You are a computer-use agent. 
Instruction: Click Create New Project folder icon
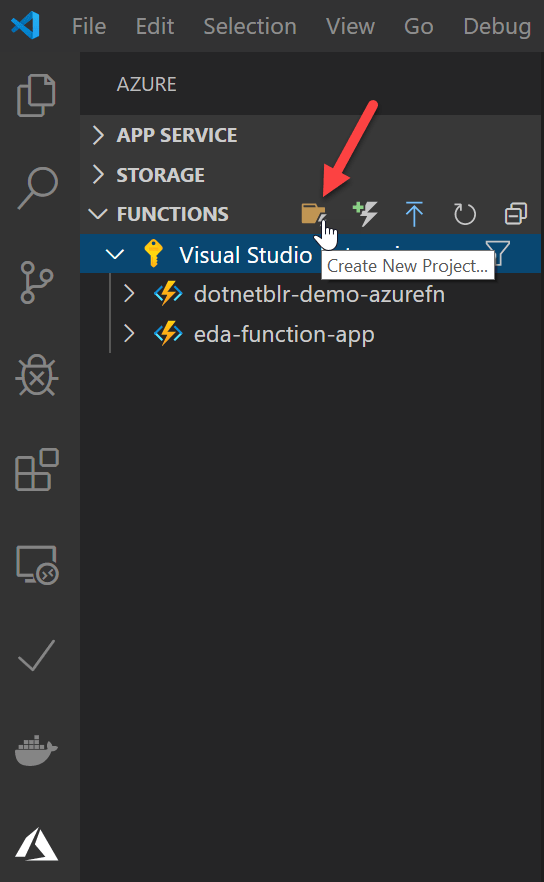coord(313,214)
